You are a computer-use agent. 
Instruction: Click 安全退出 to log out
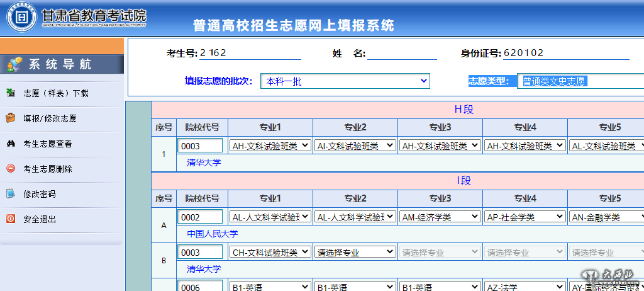tap(40, 219)
